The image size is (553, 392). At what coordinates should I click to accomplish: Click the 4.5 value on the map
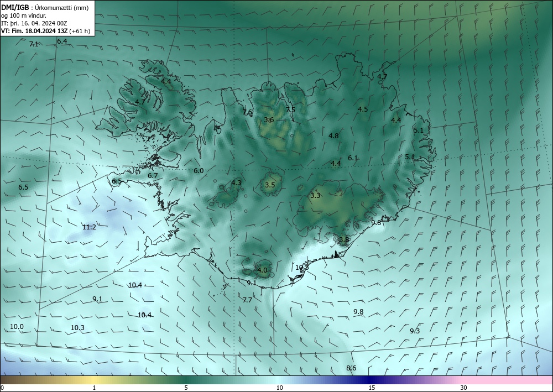coord(363,109)
